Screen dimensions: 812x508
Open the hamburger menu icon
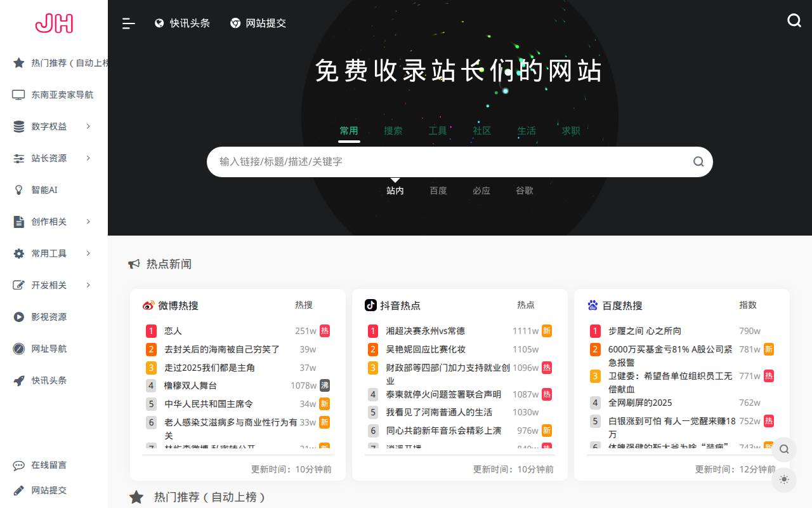[128, 23]
